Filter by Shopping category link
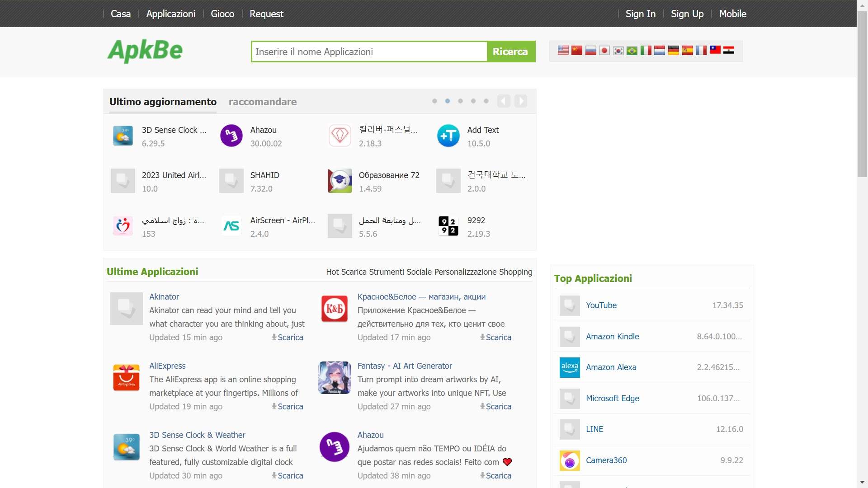The image size is (868, 488). (x=516, y=272)
